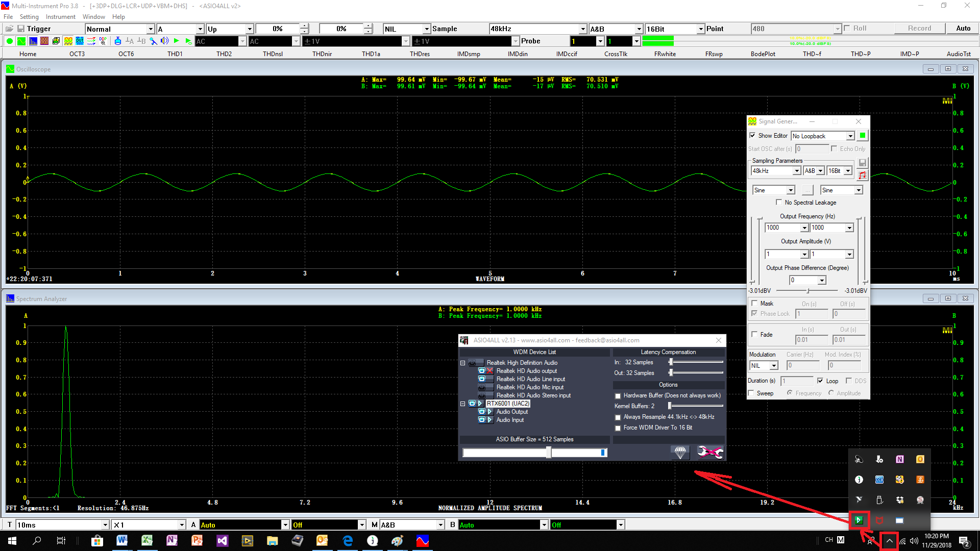Viewport: 980px width, 551px height.
Task: Click the OneNote tray icon
Action: (900, 460)
